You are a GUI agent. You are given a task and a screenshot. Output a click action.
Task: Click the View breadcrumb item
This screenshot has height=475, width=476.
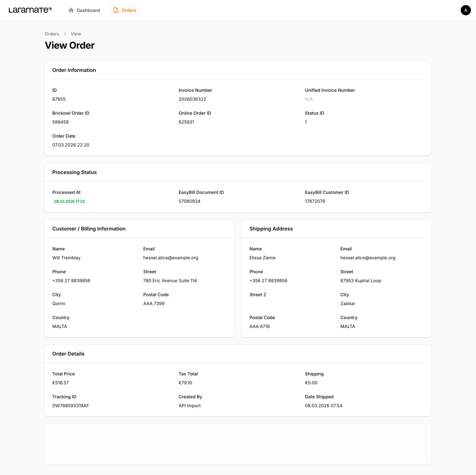pyautogui.click(x=76, y=34)
